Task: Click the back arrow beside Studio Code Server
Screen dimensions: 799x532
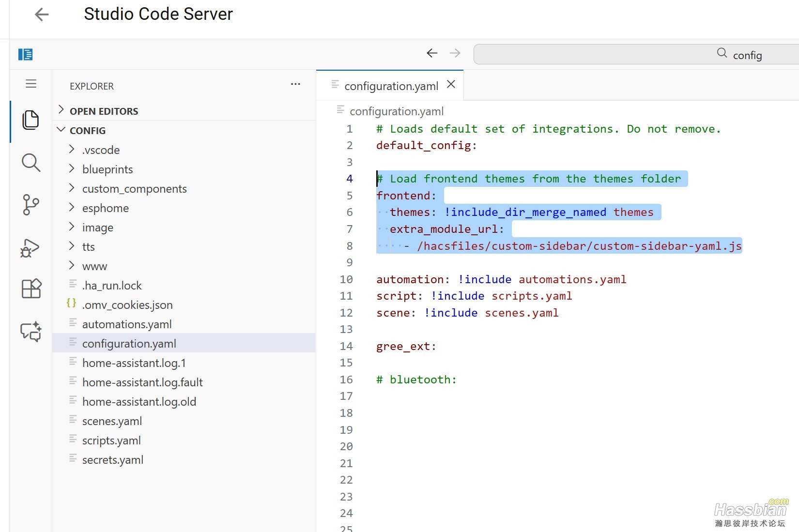Action: pos(42,15)
